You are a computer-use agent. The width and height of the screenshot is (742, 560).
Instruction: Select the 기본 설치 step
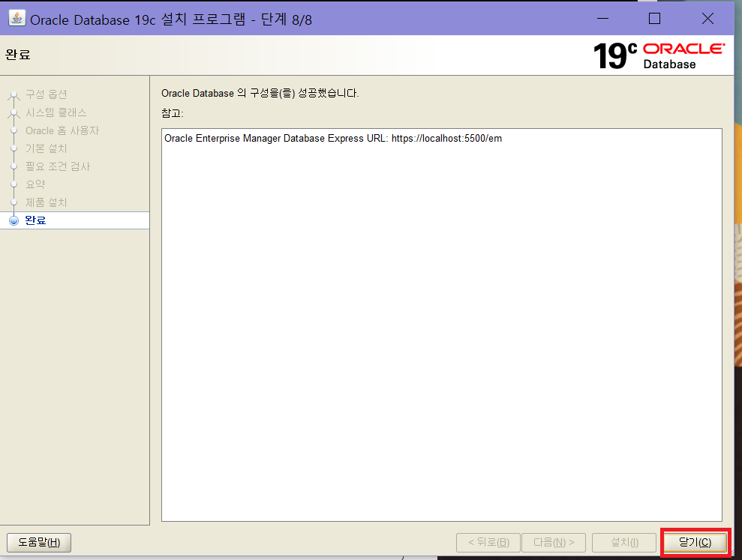pos(47,148)
